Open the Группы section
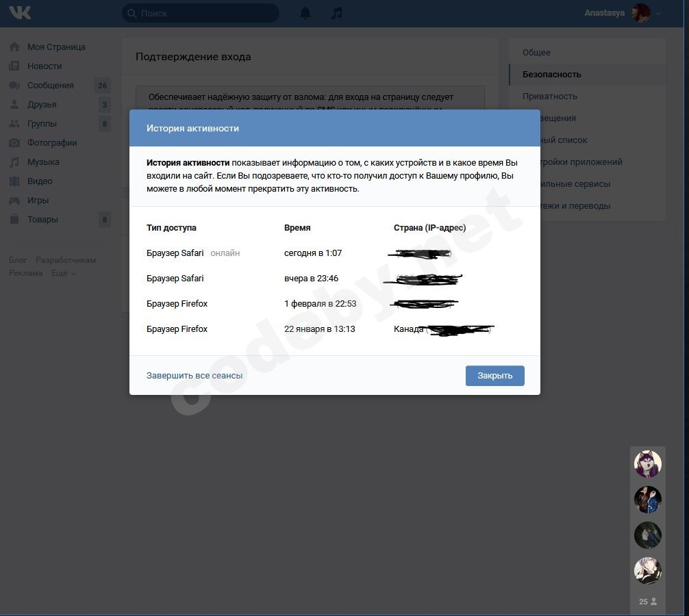Screen dimensions: 689x616 pos(42,123)
